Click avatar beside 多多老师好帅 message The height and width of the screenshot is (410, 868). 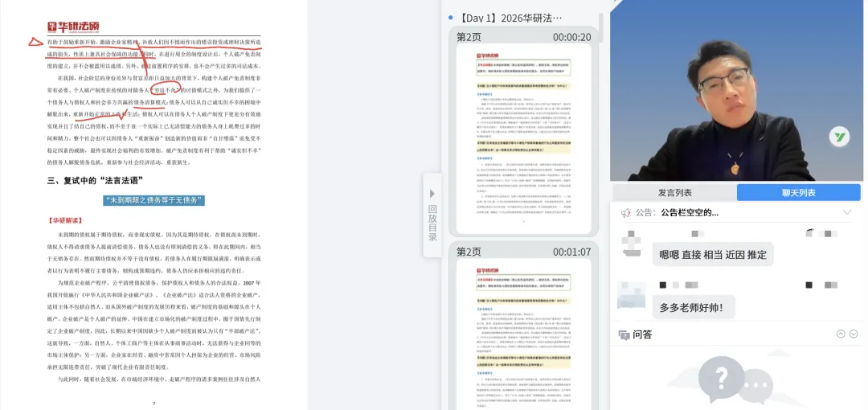click(x=632, y=295)
